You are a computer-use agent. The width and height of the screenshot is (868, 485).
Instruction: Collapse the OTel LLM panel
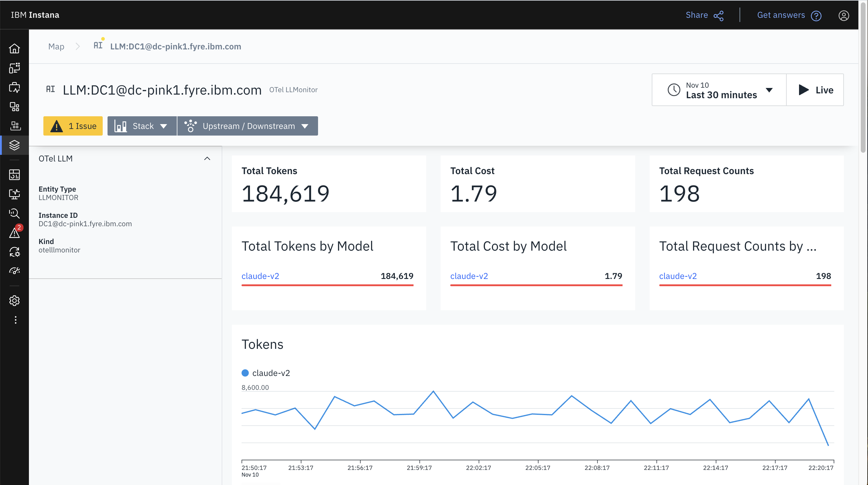point(207,158)
